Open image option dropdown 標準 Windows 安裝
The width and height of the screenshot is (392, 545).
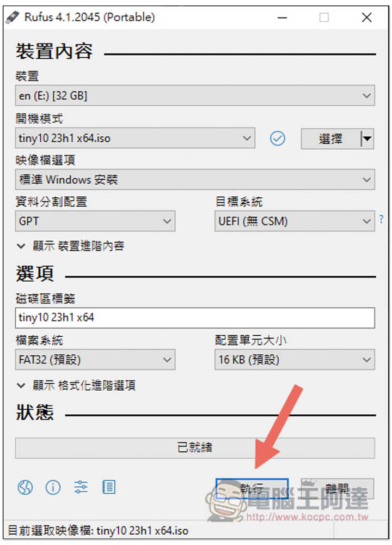pos(195,179)
